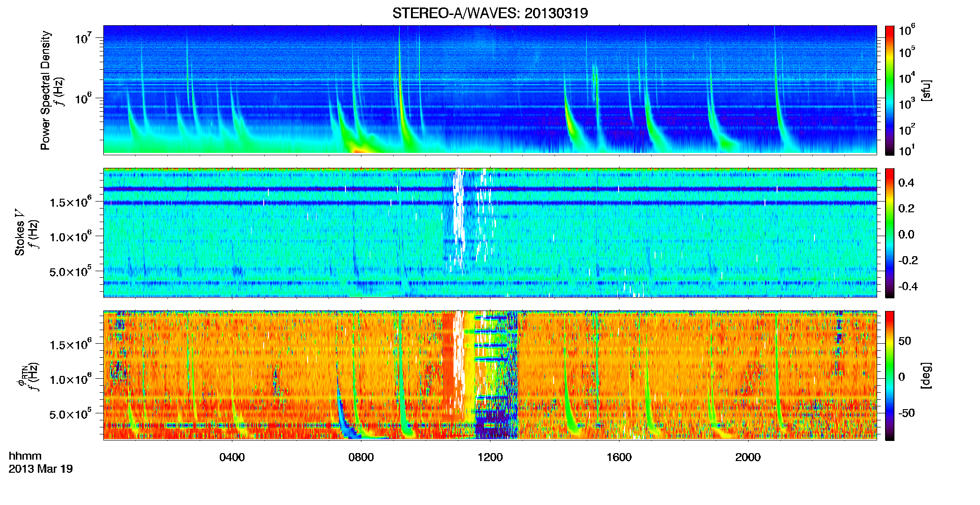
Task: Click the time tick label 0800
Action: click(361, 457)
